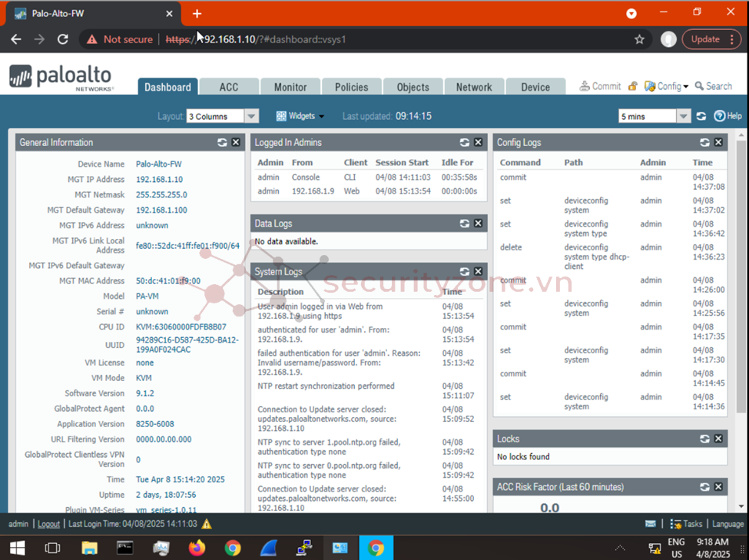The height and width of the screenshot is (560, 749).
Task: Switch to the Monitor tab
Action: point(290,87)
